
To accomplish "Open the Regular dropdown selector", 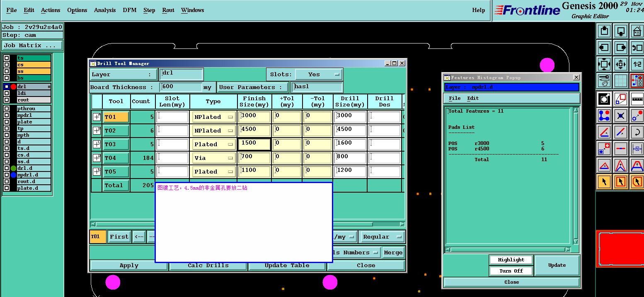I will point(382,237).
